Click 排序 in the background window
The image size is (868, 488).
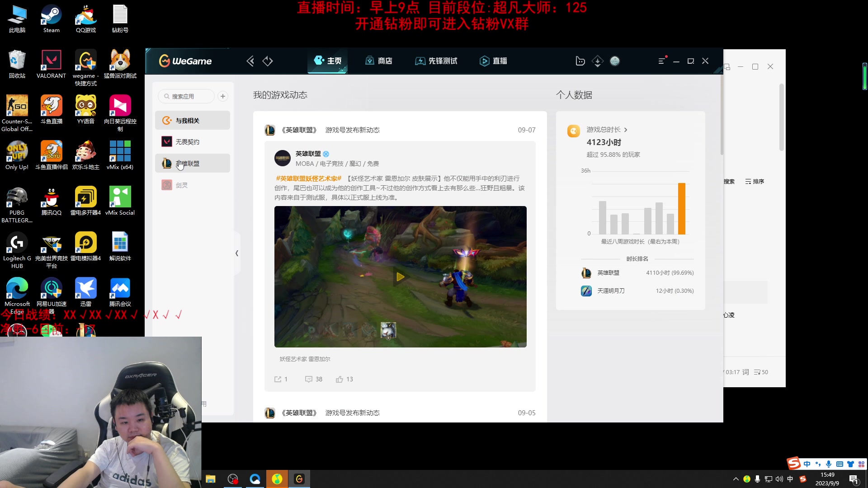[755, 182]
